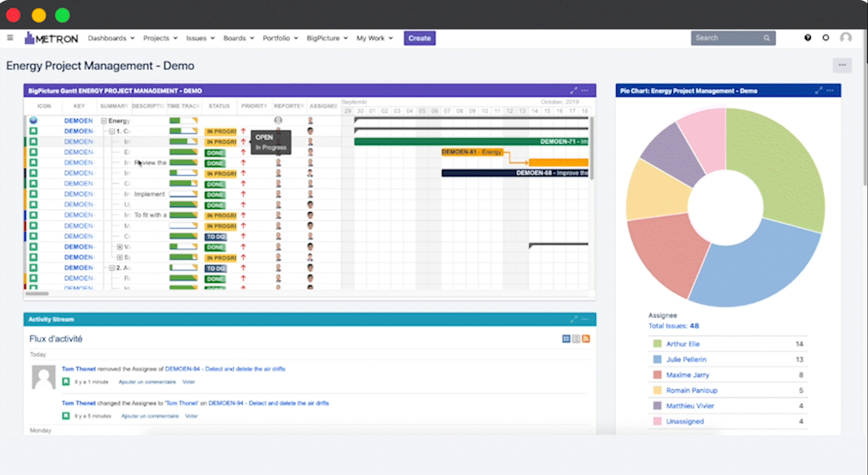Open 'Ajouter un commentaire' under 1 minute entry
The height and width of the screenshot is (475, 868).
coord(147,382)
